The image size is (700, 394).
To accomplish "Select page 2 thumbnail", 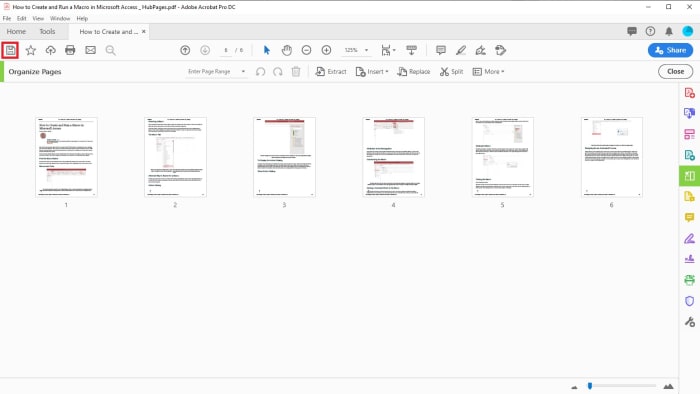I will (175, 157).
